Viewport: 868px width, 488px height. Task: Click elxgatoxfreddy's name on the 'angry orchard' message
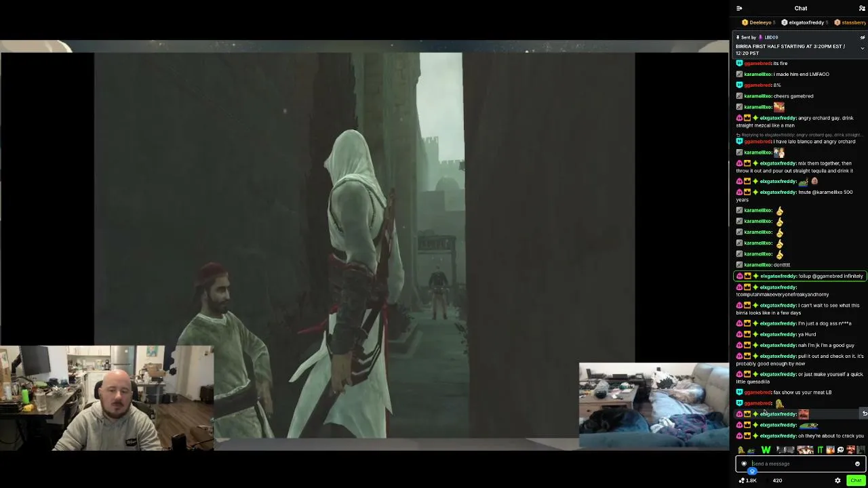pyautogui.click(x=778, y=118)
